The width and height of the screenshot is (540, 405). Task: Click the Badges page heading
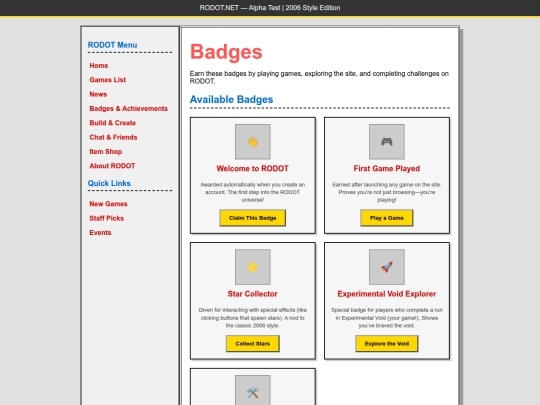(226, 52)
